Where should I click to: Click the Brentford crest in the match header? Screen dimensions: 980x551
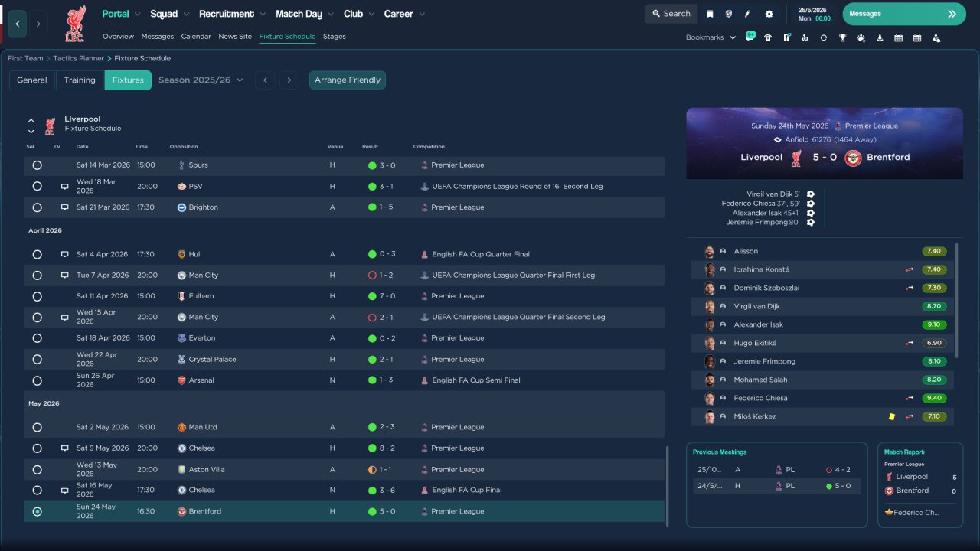tap(853, 158)
